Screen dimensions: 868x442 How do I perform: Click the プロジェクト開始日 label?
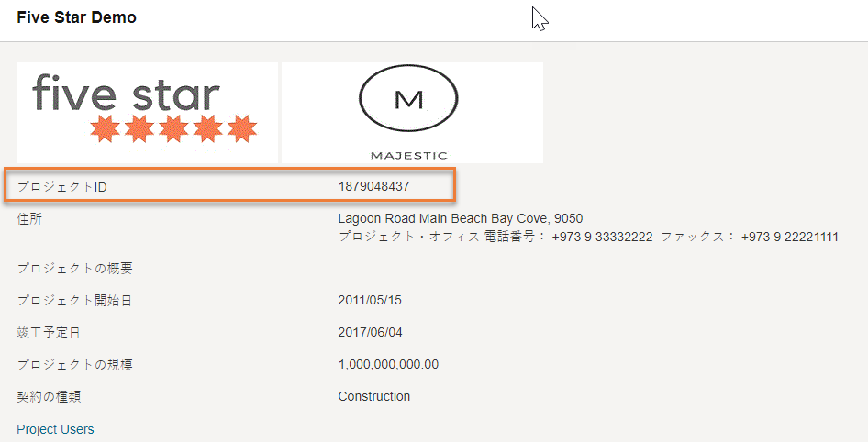point(74,301)
